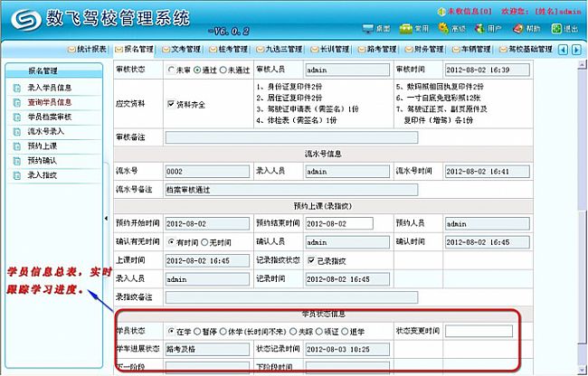Open the 桌面 desktop monitor icon
Image resolution: width=588 pixels, height=376 pixels.
pos(368,28)
